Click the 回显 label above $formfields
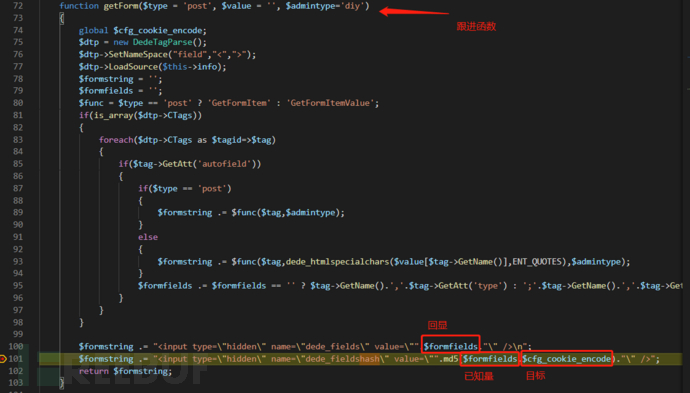The height and width of the screenshot is (393, 690). pyautogui.click(x=437, y=325)
